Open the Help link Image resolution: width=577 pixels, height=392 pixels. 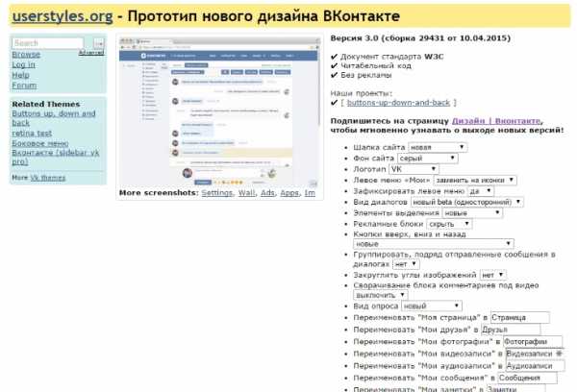[x=20, y=75]
